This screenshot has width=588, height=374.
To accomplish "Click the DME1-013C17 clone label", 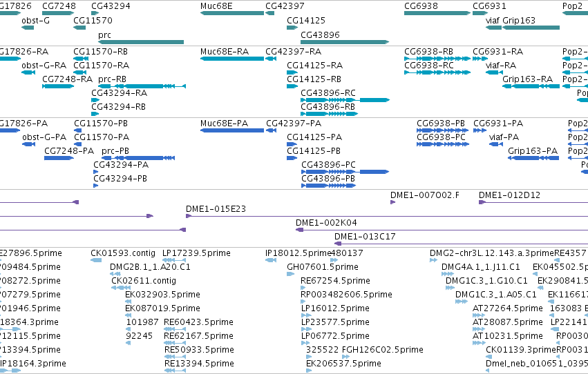I will coord(365,237).
